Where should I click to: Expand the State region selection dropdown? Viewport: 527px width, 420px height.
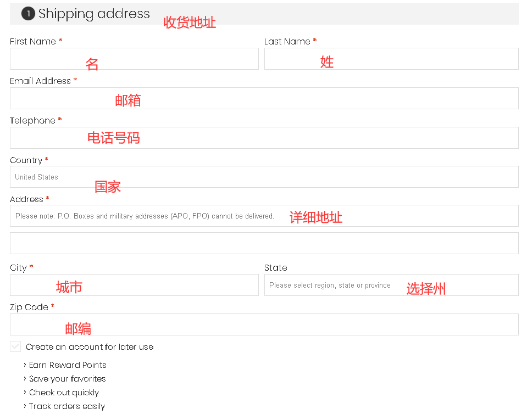pos(391,285)
